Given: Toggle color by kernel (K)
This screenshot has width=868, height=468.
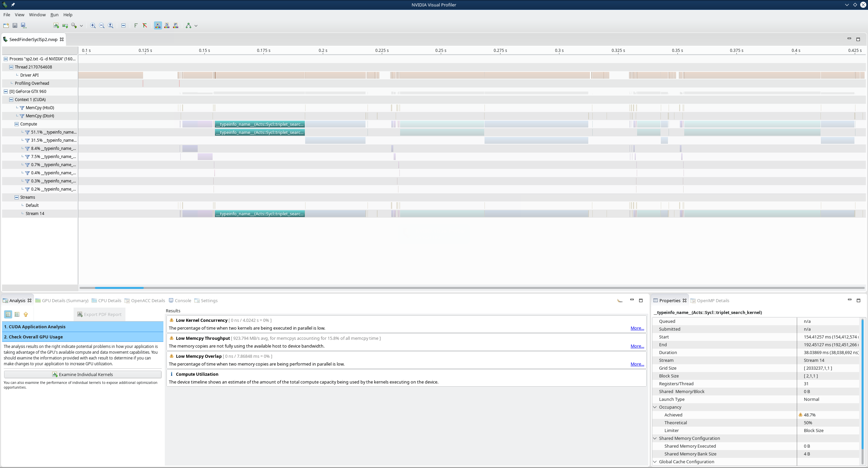Looking at the screenshot, I should click(x=158, y=25).
